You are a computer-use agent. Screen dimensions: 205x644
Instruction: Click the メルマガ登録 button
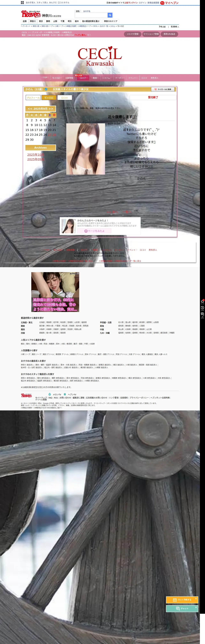click(133, 34)
